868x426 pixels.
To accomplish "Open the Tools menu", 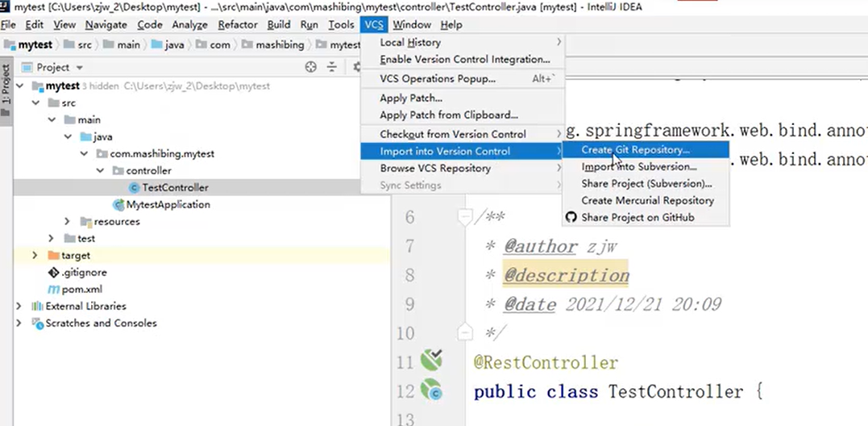I will pos(341,24).
